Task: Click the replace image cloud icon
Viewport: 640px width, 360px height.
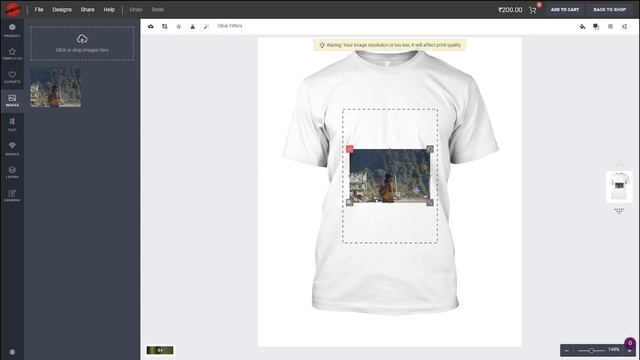Action: click(151, 27)
